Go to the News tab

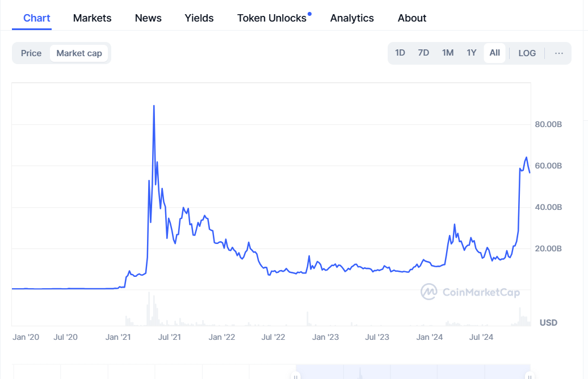(x=148, y=18)
